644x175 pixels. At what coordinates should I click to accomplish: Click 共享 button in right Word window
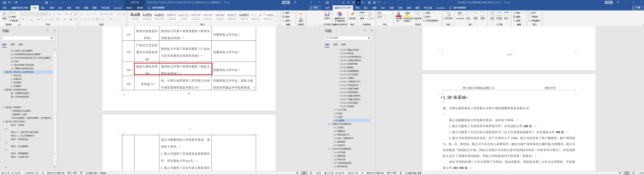637,8
